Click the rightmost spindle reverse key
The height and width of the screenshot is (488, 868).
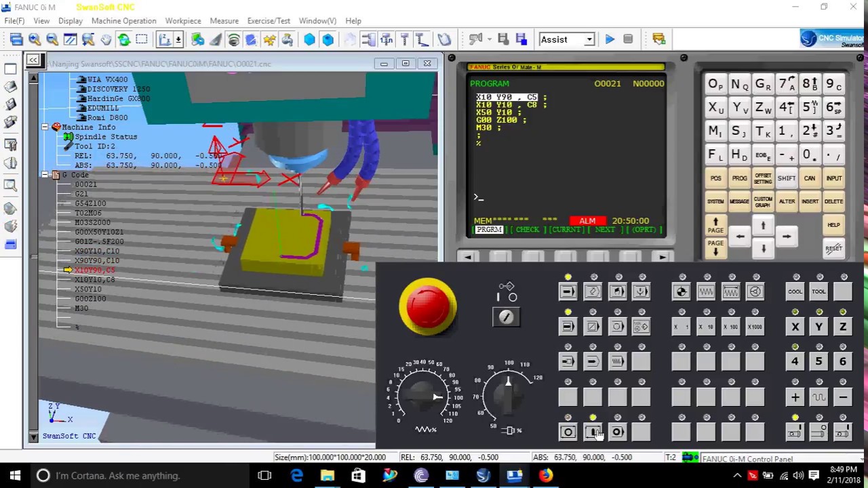tap(843, 432)
